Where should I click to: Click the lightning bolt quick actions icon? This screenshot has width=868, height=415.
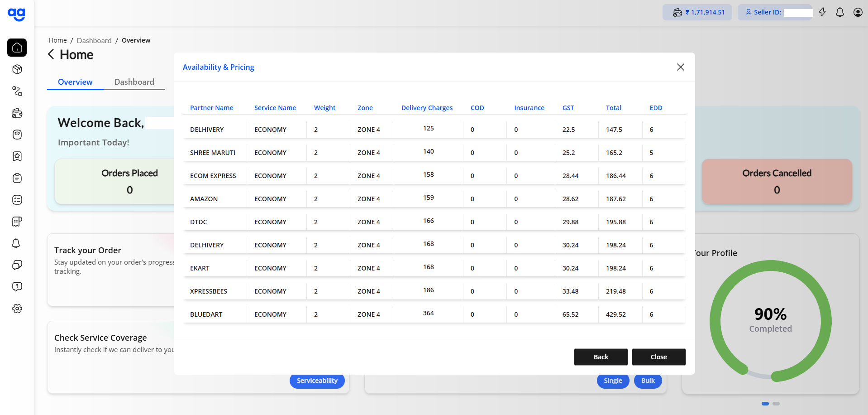point(822,12)
